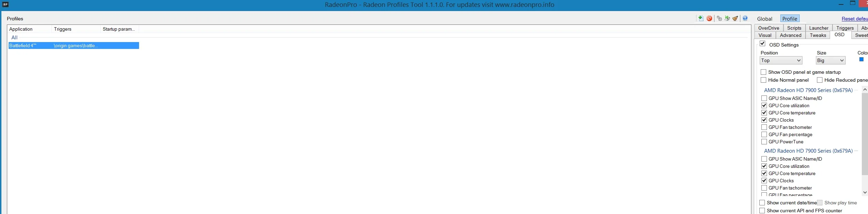The image size is (868, 214).
Task: Open the Tweaks tab
Action: (x=818, y=35)
